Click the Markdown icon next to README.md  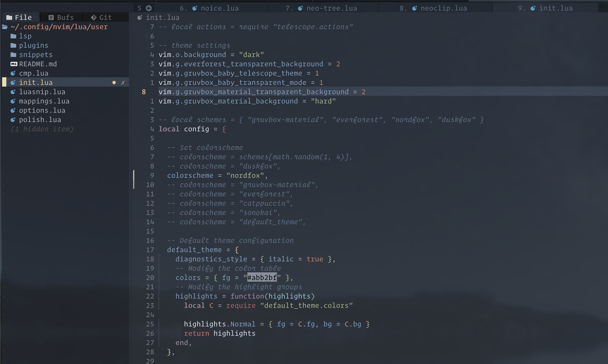coord(14,64)
